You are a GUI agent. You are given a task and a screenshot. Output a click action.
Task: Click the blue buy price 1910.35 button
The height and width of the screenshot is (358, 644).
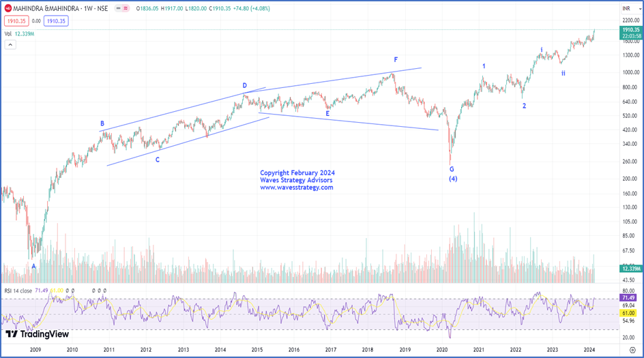coord(56,21)
